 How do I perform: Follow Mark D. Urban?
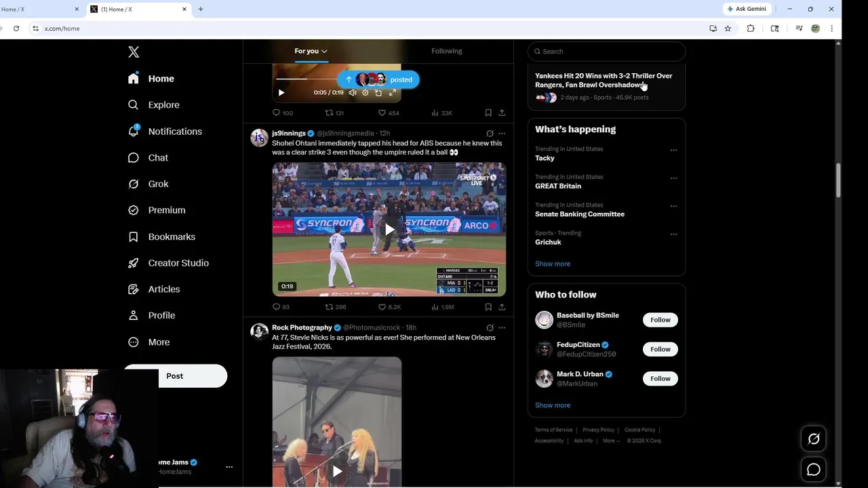(x=660, y=379)
